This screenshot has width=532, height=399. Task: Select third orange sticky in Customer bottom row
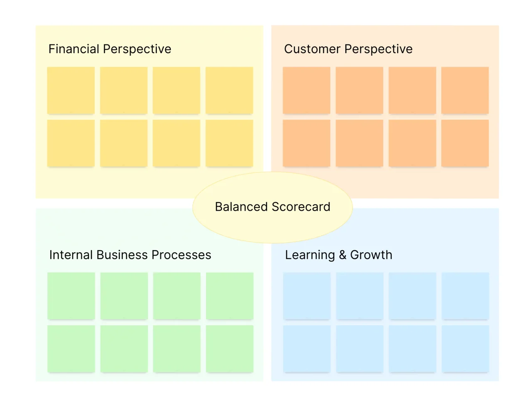pos(412,143)
